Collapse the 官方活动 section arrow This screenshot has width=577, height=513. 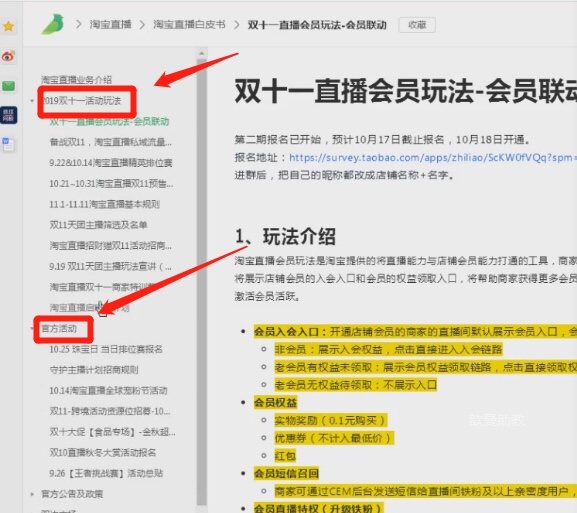point(32,328)
